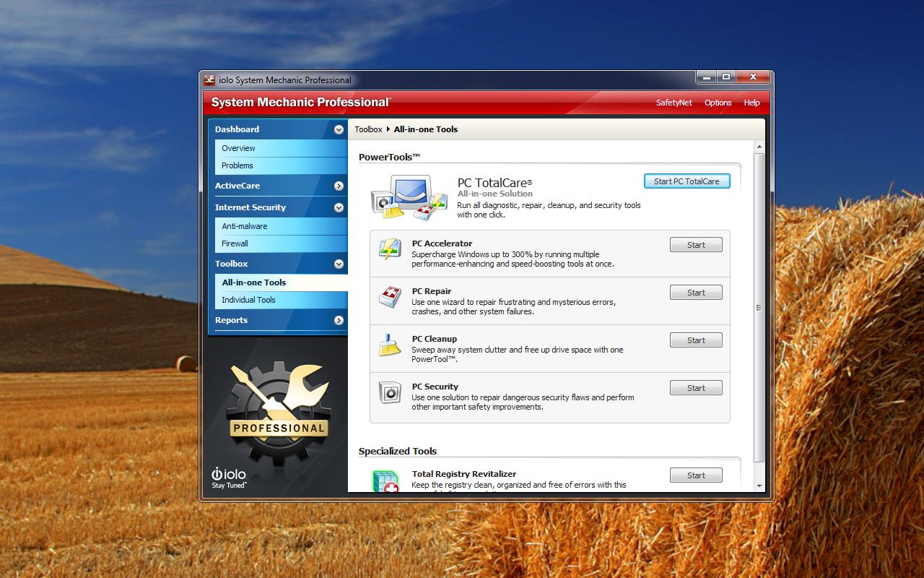The height and width of the screenshot is (578, 924).
Task: Click the PC TotalCare title text
Action: tap(494, 183)
